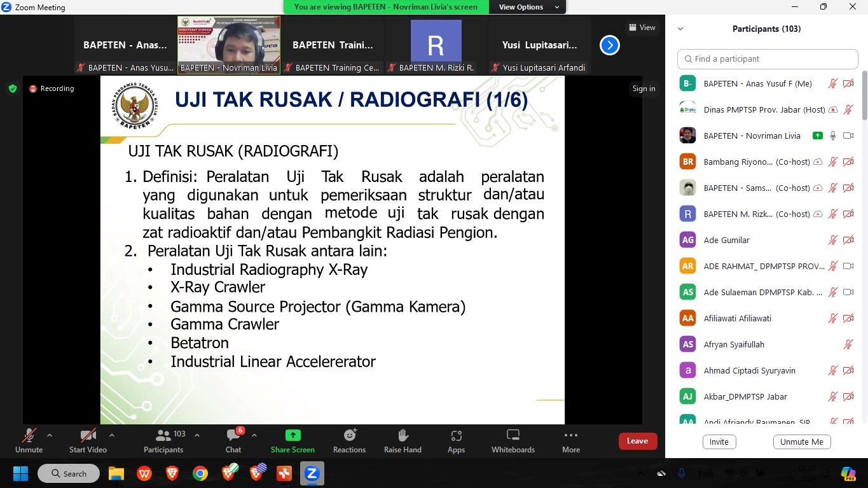868x488 pixels.
Task: Open the More options icon
Action: point(571,436)
